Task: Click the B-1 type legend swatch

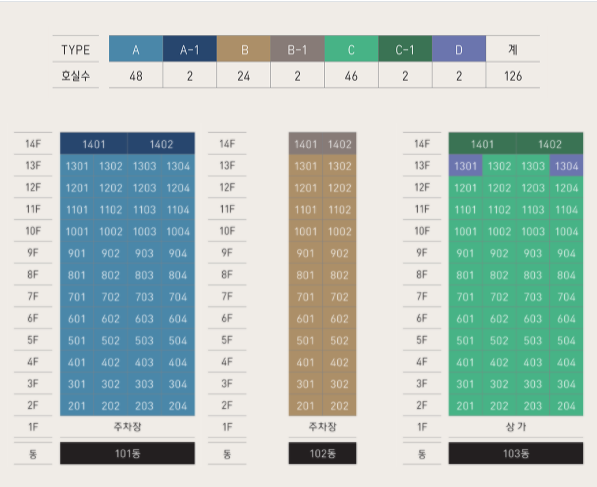Action: pyautogui.click(x=297, y=49)
